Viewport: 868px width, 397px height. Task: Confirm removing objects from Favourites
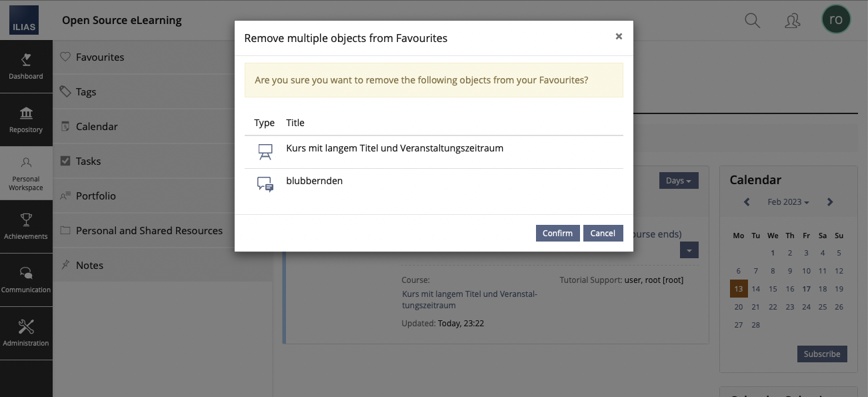557,233
